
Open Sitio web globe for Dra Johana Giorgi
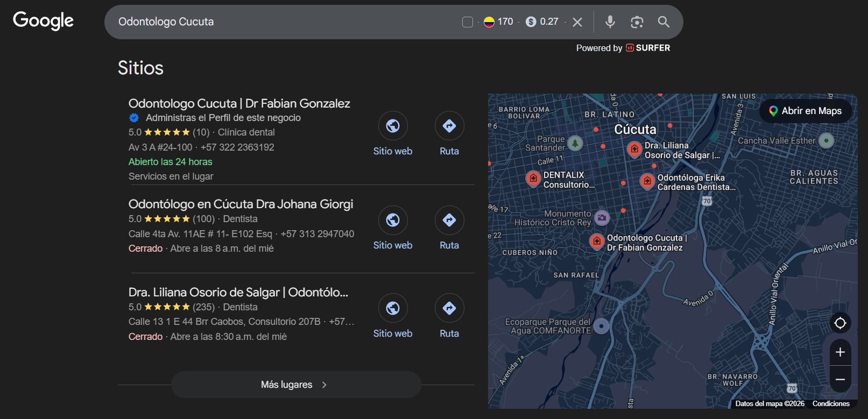pyautogui.click(x=393, y=220)
